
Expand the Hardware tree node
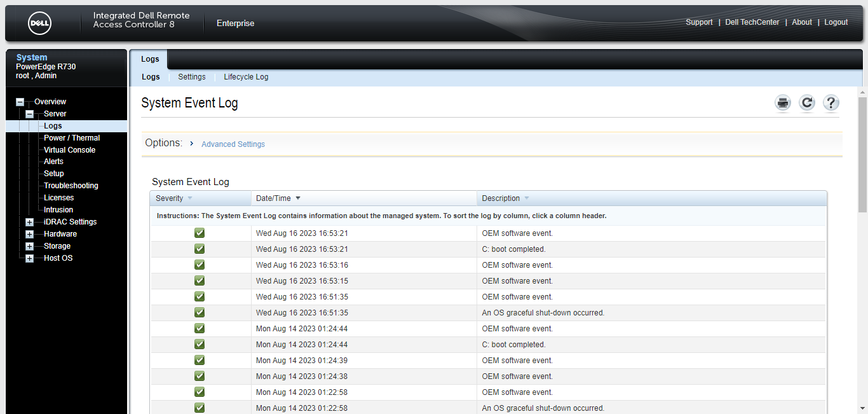(29, 234)
